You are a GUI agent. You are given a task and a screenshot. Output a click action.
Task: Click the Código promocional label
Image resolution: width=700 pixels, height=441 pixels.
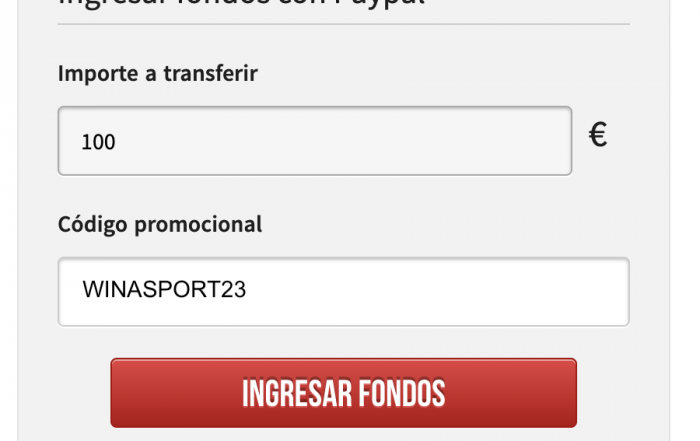tap(160, 225)
